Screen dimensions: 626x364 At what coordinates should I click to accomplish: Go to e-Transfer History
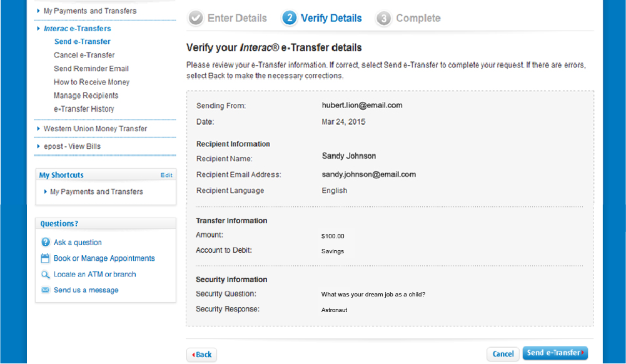point(84,109)
